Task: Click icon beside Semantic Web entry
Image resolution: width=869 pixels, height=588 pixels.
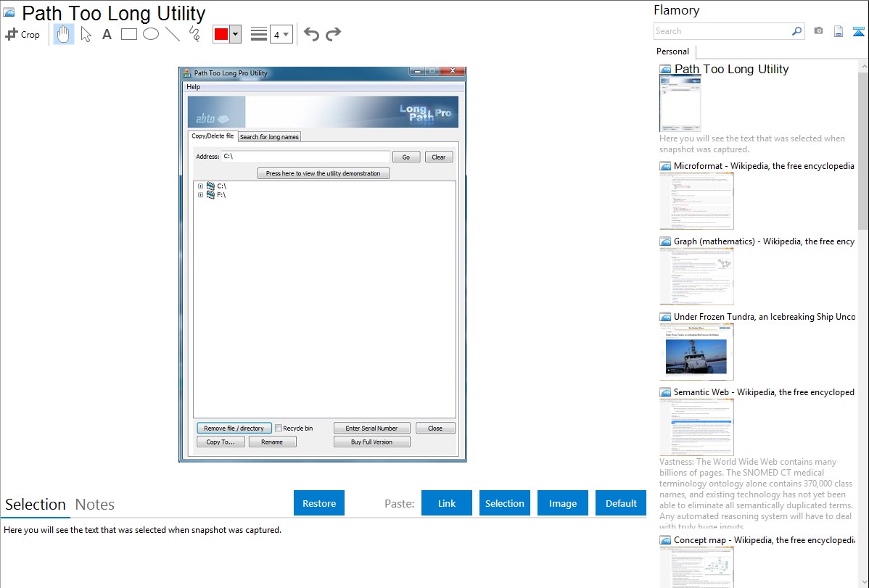Action: (x=666, y=392)
